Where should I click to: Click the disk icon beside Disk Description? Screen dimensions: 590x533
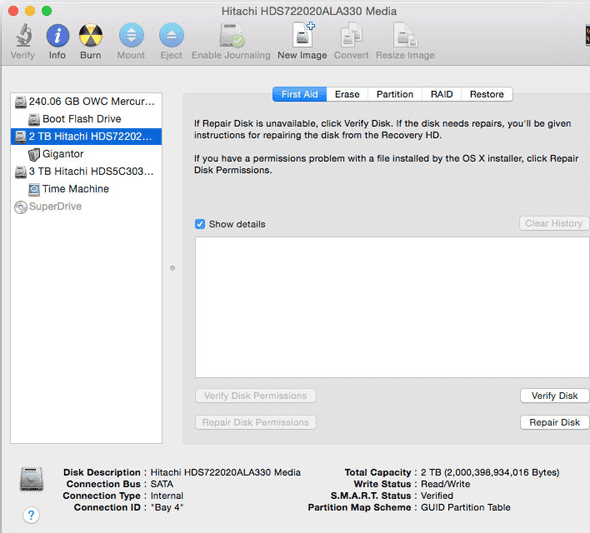(x=32, y=479)
